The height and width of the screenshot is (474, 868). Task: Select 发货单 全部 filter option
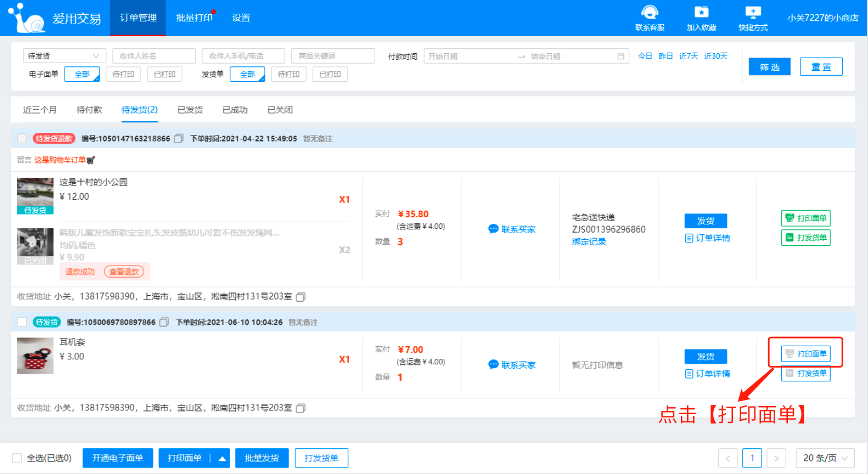[x=247, y=74]
